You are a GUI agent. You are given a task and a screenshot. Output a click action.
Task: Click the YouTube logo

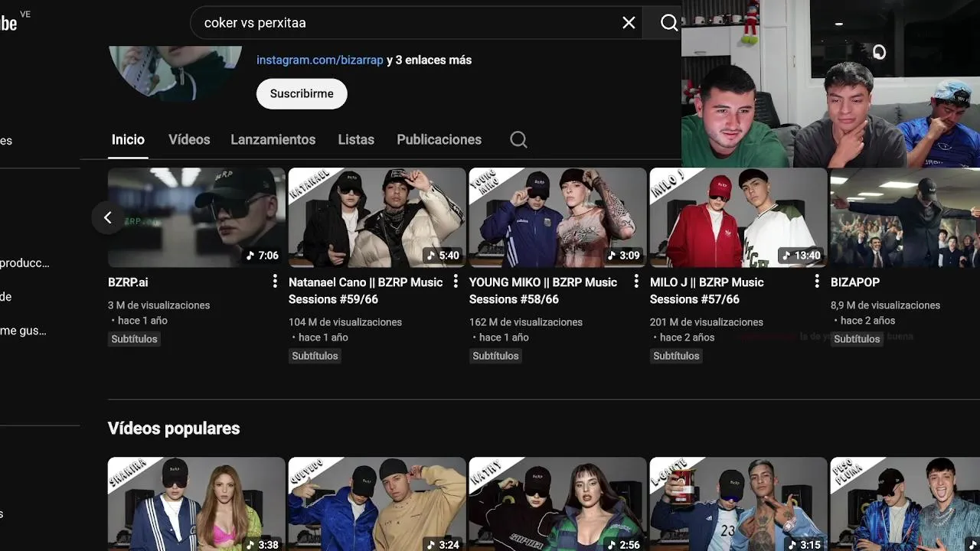pos(8,23)
